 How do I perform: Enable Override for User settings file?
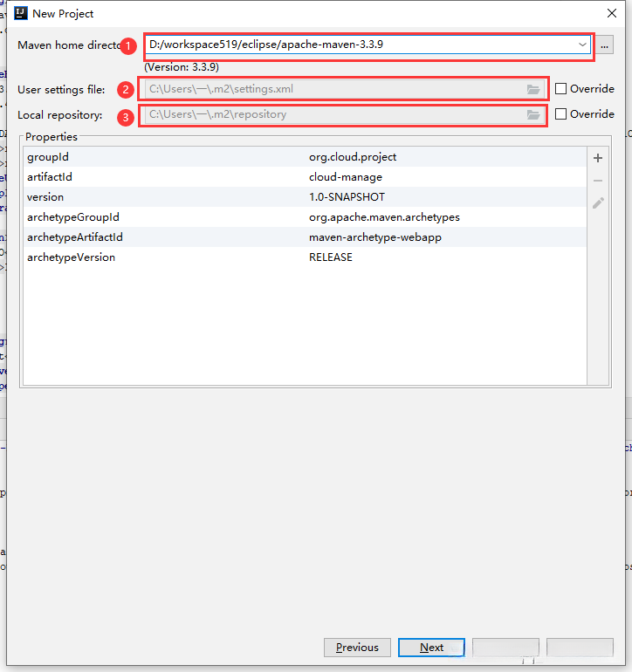click(560, 89)
